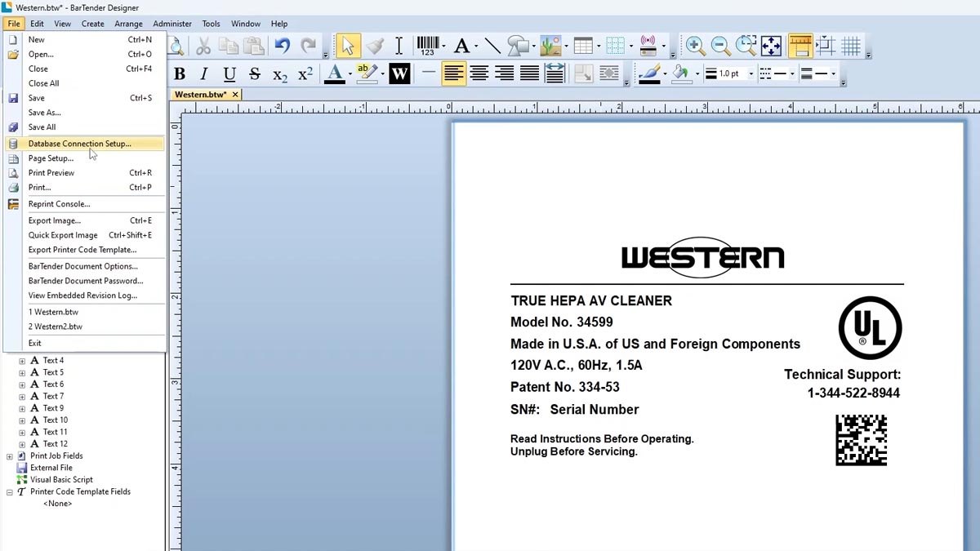Screen dimensions: 980x551
Task: Click the Zoom Out magnifier icon
Action: pos(720,46)
